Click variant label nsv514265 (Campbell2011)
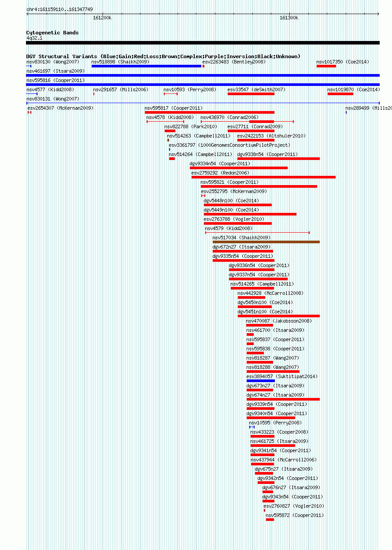The image size is (392, 550). pyautogui.click(x=262, y=284)
